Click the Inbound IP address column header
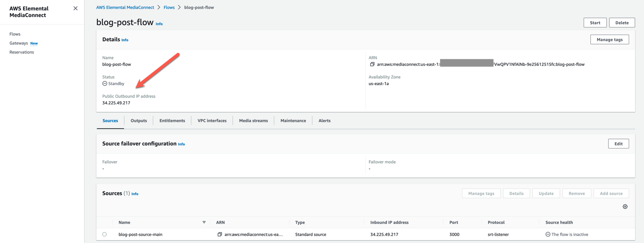 click(389, 222)
